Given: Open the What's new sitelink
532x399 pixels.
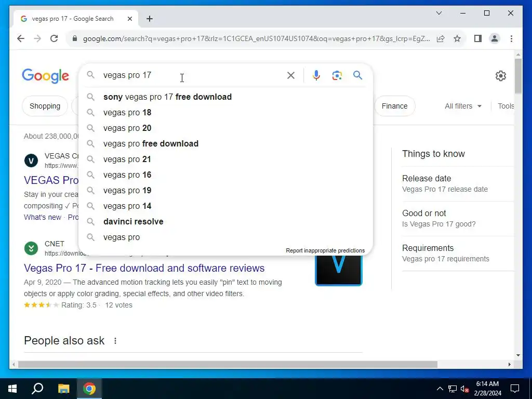Looking at the screenshot, I should [43, 218].
